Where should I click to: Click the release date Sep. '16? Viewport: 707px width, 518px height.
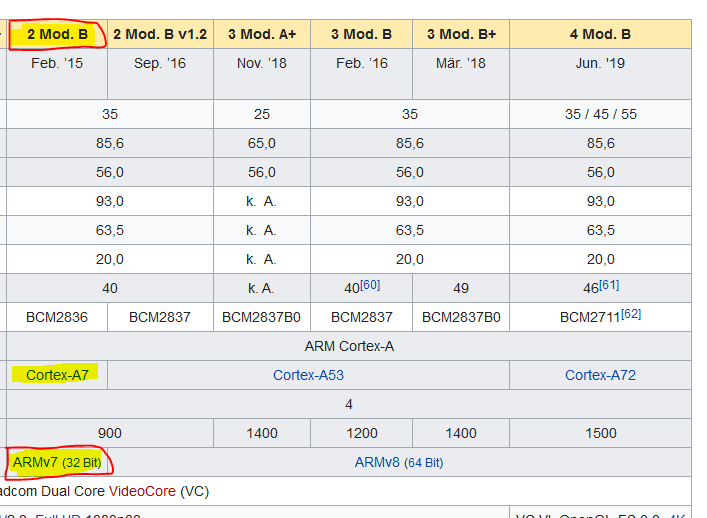(x=160, y=63)
